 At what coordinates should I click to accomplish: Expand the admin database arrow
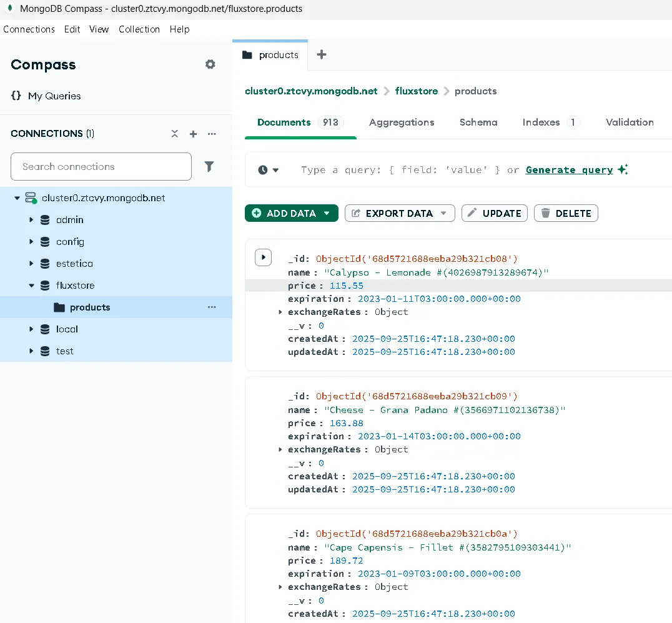click(x=31, y=220)
